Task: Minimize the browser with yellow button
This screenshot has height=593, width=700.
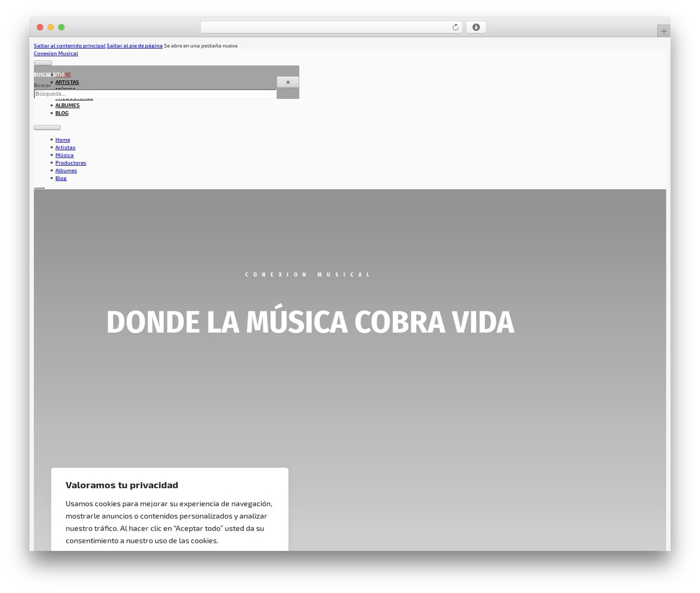Action: coord(51,27)
